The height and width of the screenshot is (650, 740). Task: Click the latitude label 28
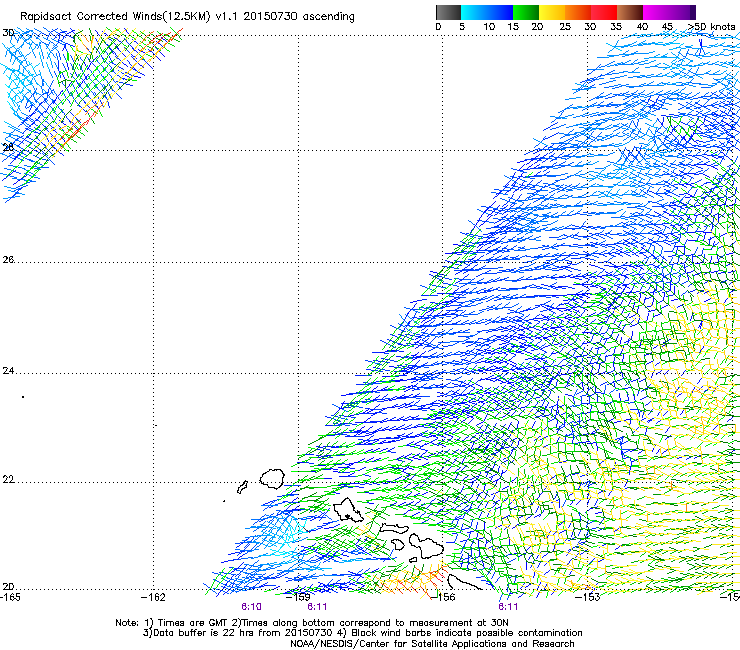pyautogui.click(x=8, y=147)
